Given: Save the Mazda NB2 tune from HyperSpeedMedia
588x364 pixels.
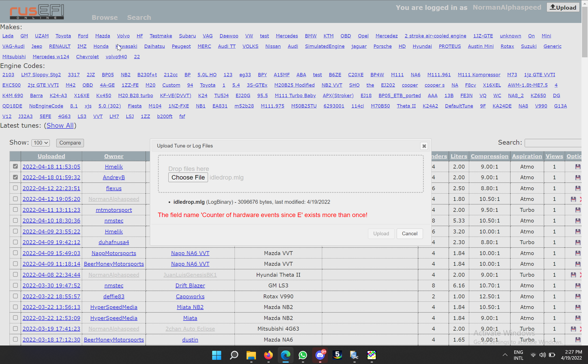Looking at the screenshot, I should point(578,307).
